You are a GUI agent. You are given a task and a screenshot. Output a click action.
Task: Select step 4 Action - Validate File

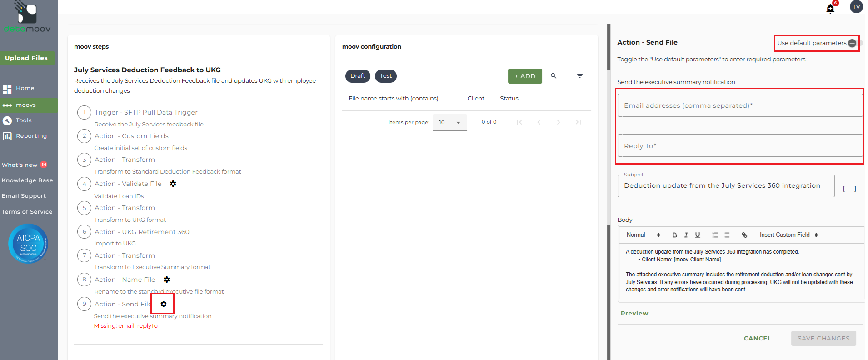128,184
